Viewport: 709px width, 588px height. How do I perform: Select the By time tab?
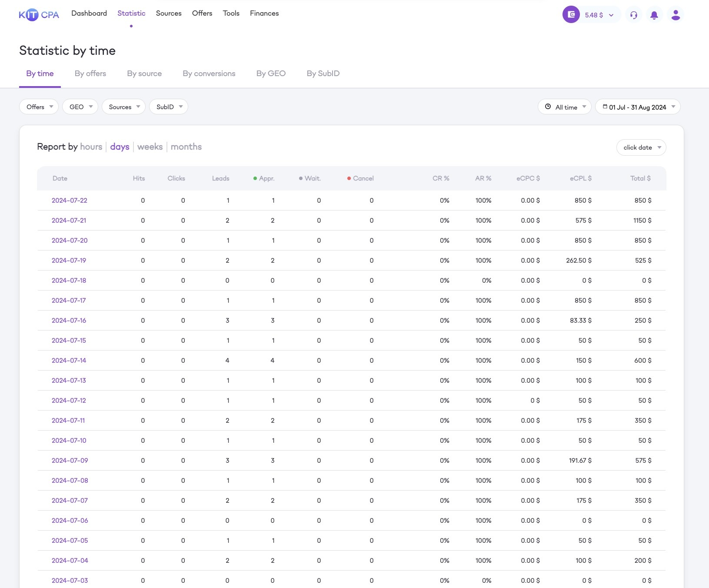click(x=40, y=73)
